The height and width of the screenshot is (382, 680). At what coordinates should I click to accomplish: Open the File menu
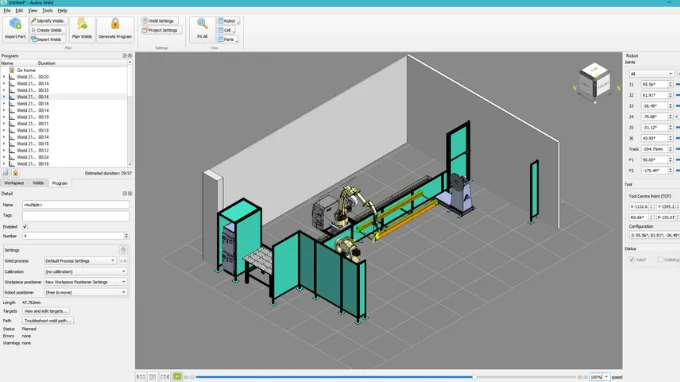[x=7, y=10]
